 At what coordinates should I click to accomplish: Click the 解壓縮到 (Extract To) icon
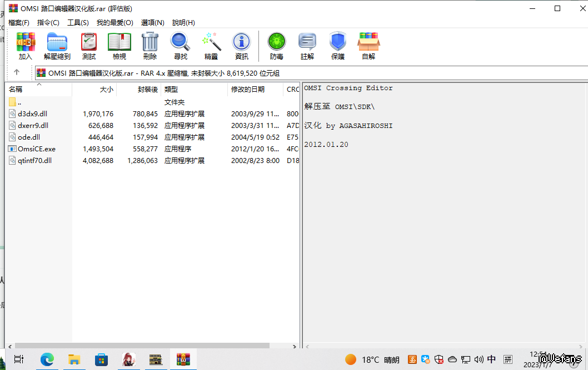57,46
